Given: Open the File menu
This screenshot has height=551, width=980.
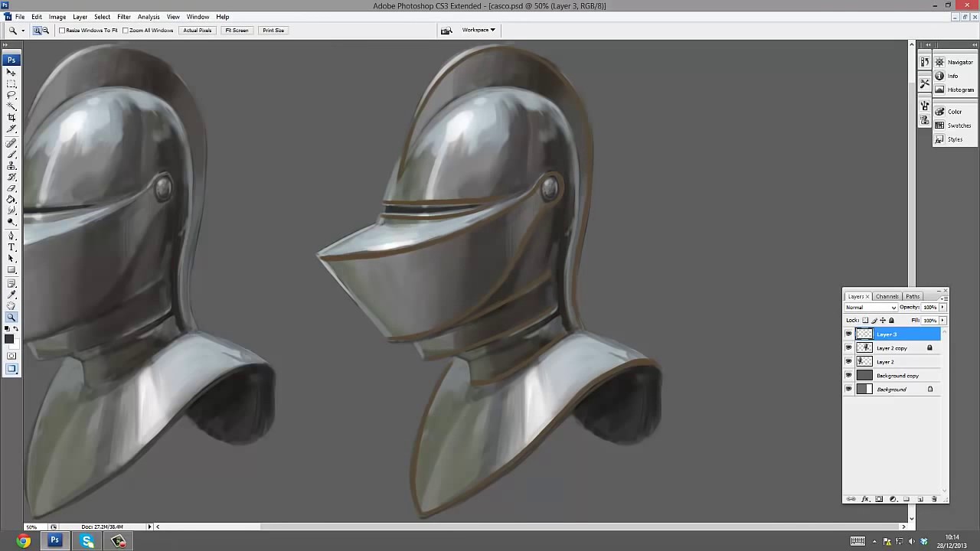Looking at the screenshot, I should pos(20,17).
